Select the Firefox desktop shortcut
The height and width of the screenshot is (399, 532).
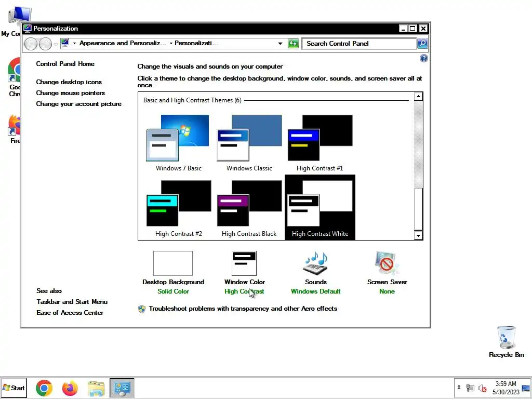tap(14, 129)
